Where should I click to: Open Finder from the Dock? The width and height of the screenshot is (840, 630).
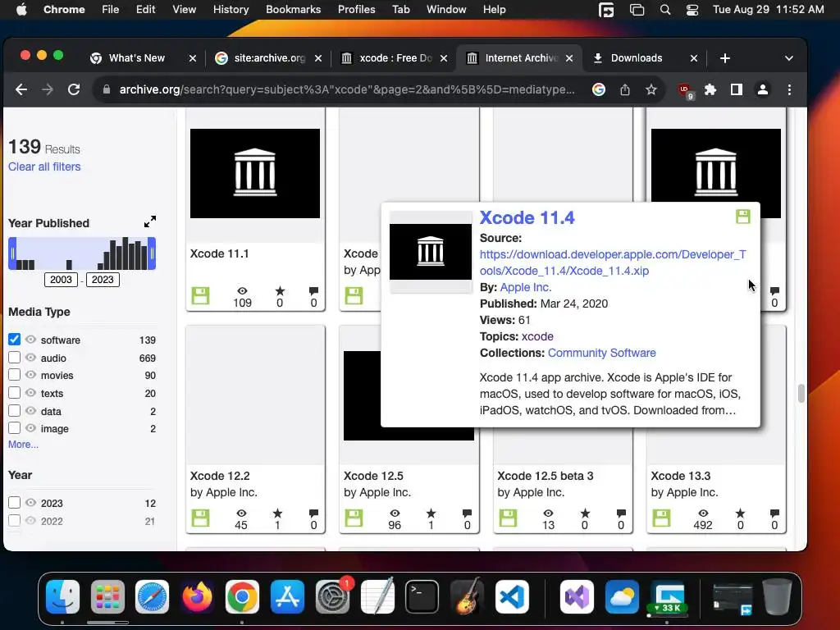pyautogui.click(x=62, y=597)
